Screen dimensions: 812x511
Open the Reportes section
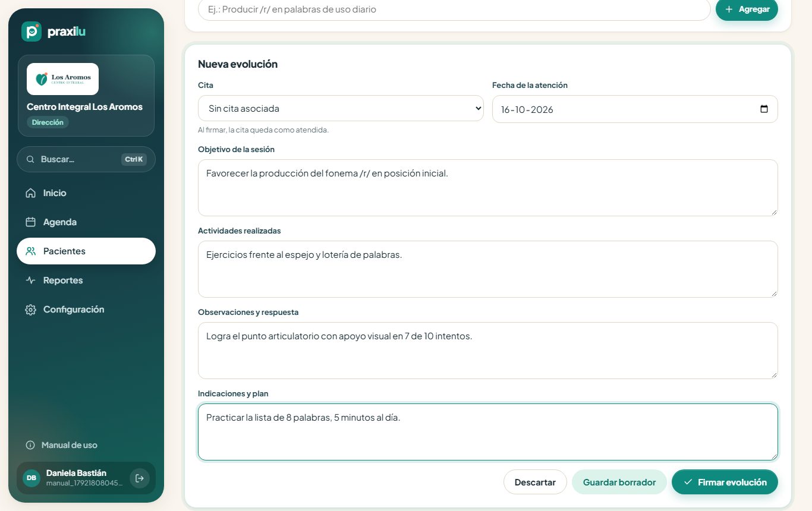click(x=86, y=280)
